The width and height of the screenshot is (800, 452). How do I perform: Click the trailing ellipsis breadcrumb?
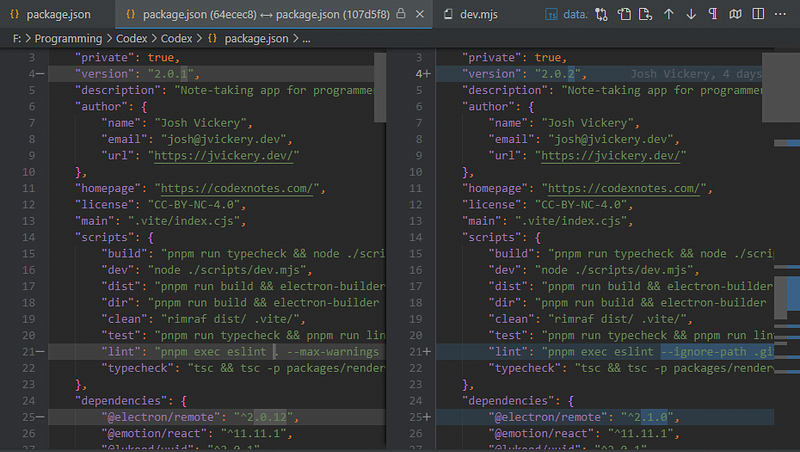click(x=305, y=38)
